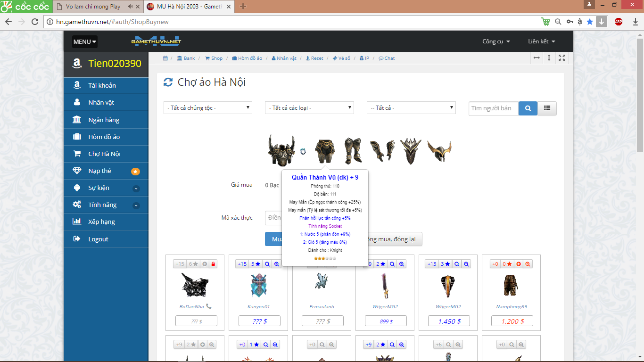Screen dimensions: 644x362
Task: Click the seller name Kunyeu01
Action: [259, 306]
